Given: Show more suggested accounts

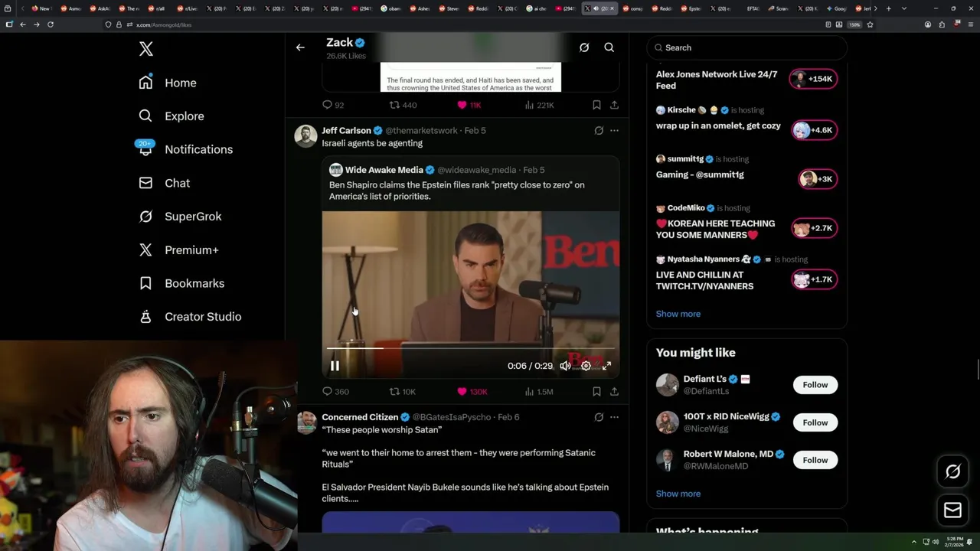Looking at the screenshot, I should (678, 494).
